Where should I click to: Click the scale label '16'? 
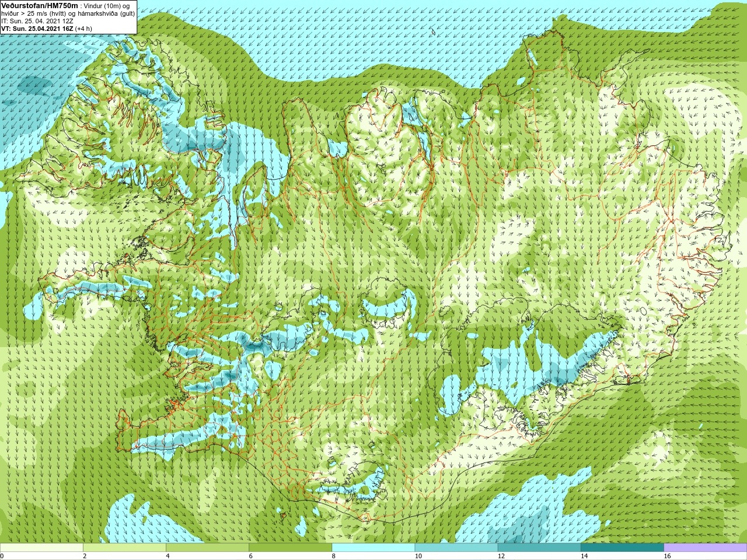point(668,556)
